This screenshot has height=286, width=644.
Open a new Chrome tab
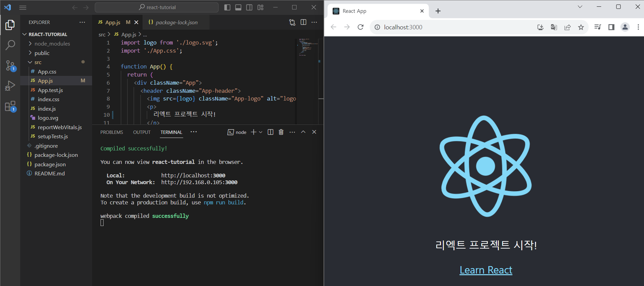point(438,11)
